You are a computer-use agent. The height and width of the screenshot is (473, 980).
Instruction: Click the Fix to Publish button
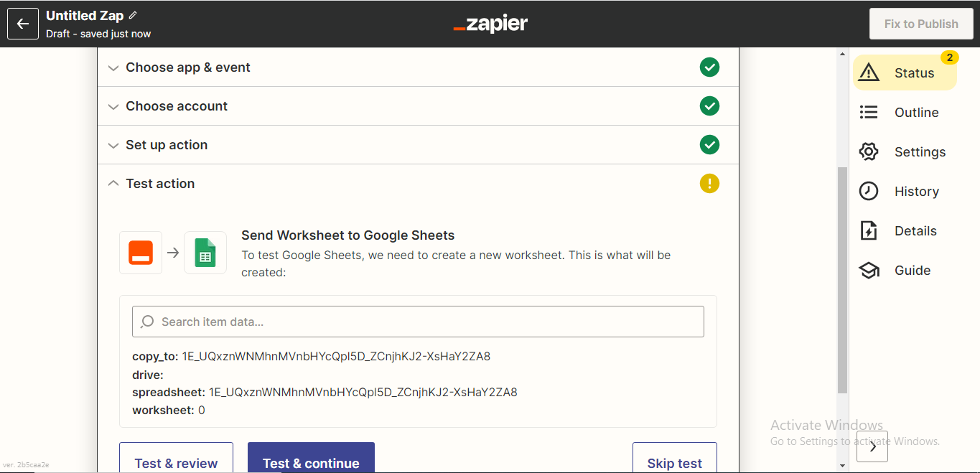[x=921, y=24]
